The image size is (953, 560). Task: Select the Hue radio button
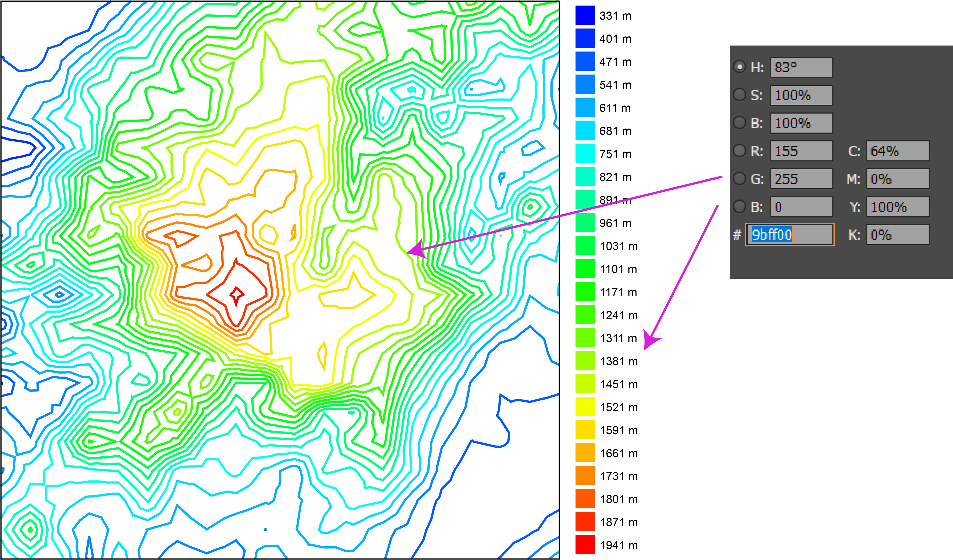[739, 67]
